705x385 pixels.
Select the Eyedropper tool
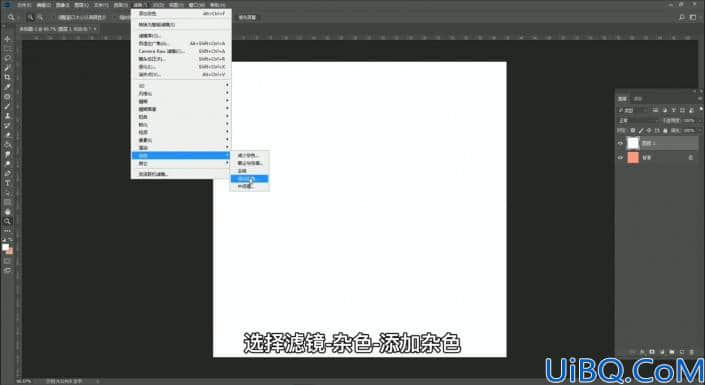coord(7,87)
